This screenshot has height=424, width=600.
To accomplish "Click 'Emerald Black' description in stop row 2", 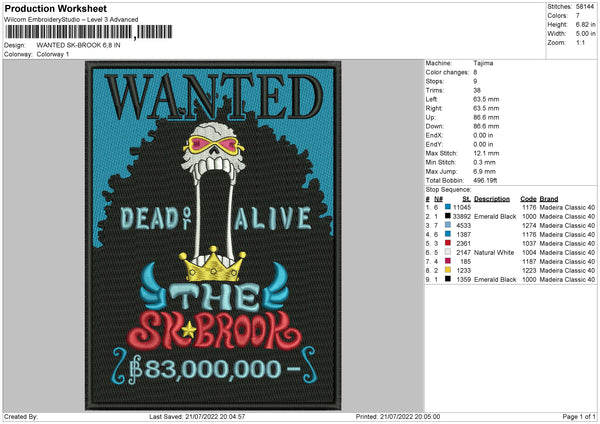I will point(495,217).
